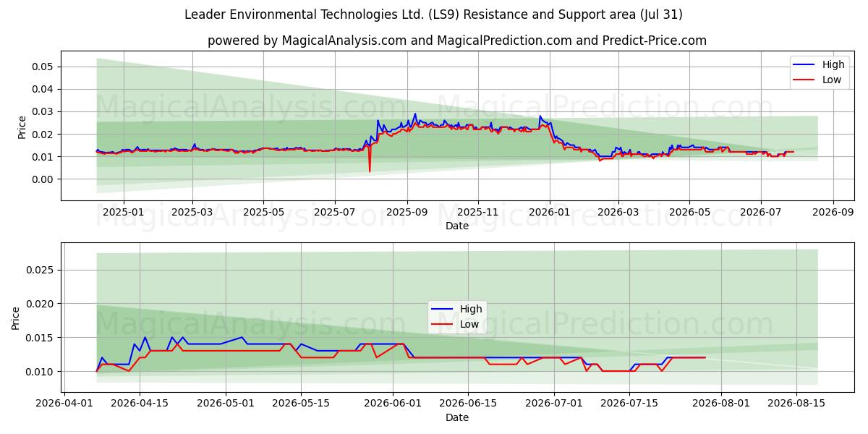This screenshot has height=434, width=868.
Task: Click the 2025-09 tick label on the top chart
Action: tap(407, 213)
